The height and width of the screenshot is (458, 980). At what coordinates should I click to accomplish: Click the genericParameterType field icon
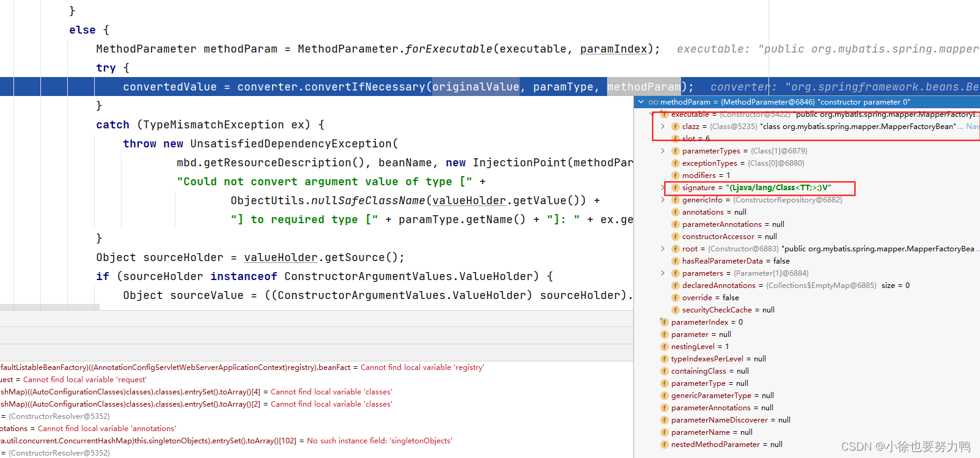664,396
